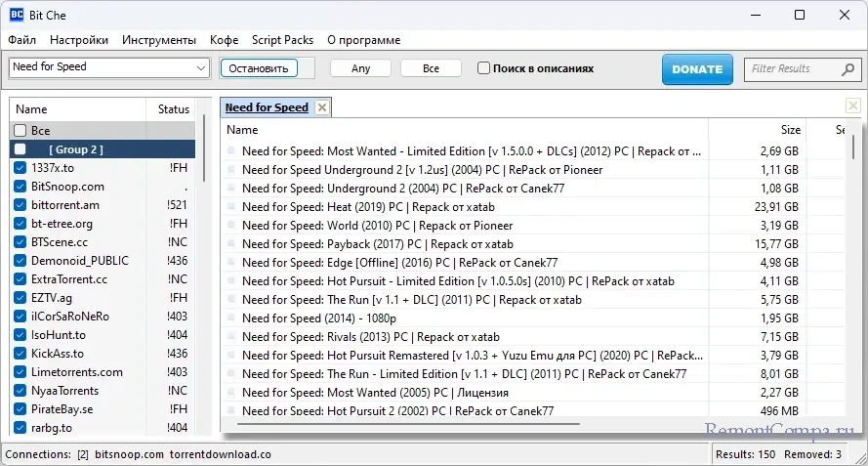Tick the Все checkbox in sites list
868x466 pixels.
(20, 131)
